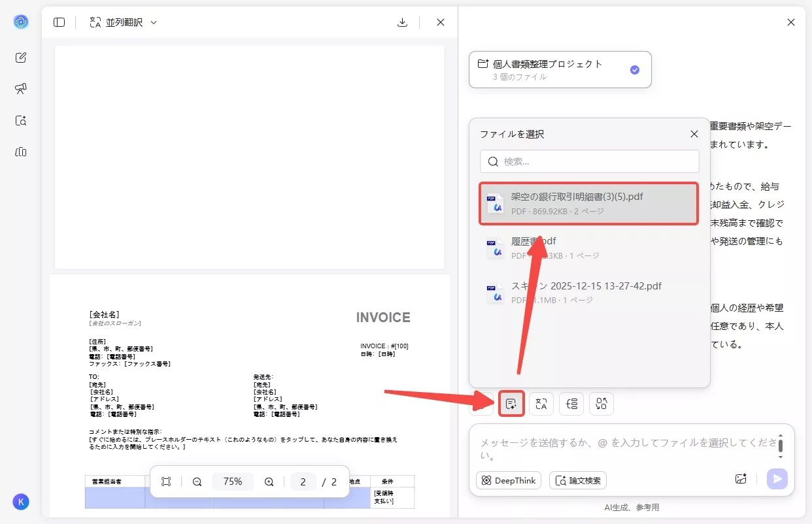Select the screenshot crop icon in the zoom toolbar
812x524 pixels.
tap(166, 481)
